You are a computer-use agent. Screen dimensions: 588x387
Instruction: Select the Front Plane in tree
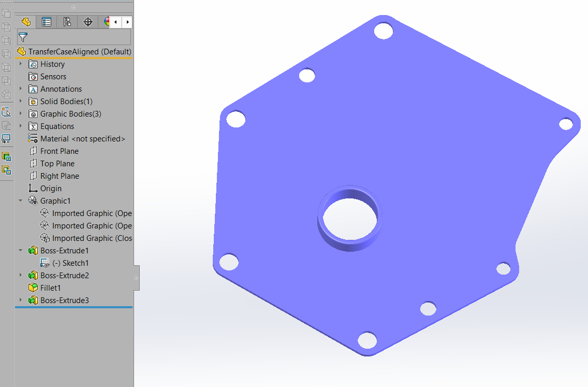pos(60,151)
